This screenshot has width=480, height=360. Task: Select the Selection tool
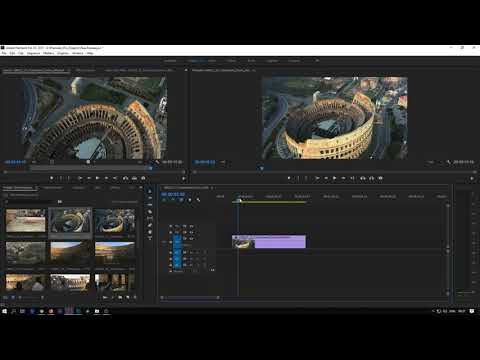point(149,191)
